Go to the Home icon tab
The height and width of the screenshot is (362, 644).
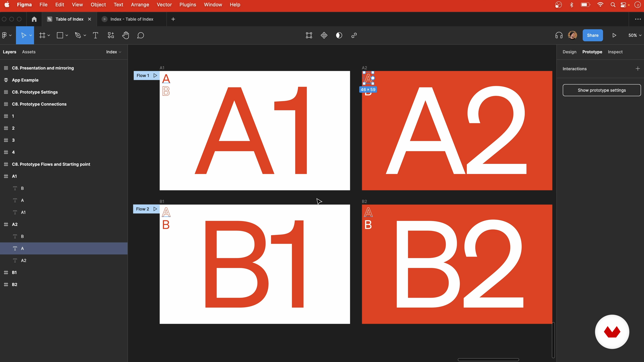[34, 19]
